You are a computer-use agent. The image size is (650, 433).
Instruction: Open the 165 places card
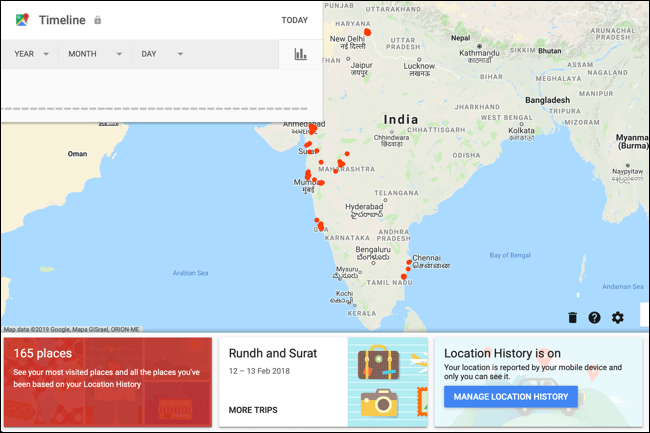coord(107,381)
